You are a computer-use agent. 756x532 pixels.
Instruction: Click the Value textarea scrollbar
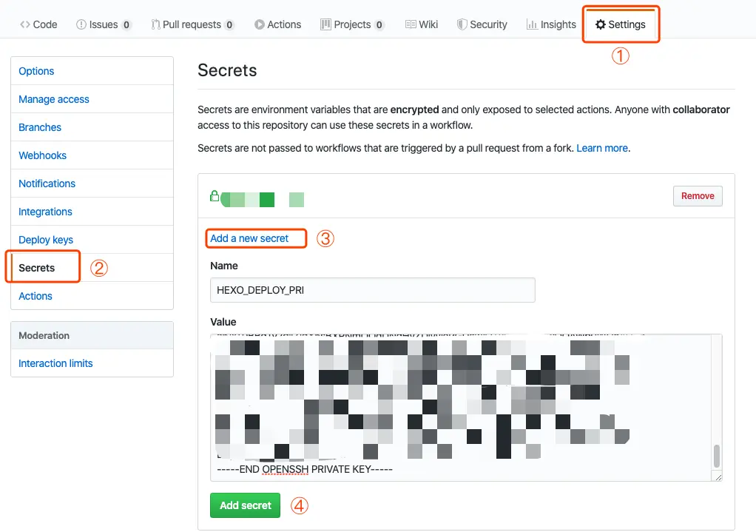(715, 456)
